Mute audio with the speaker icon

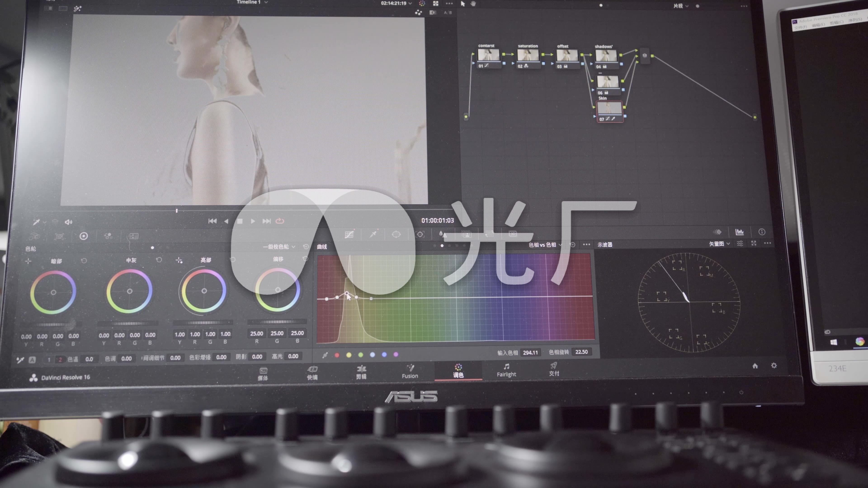coord(68,222)
